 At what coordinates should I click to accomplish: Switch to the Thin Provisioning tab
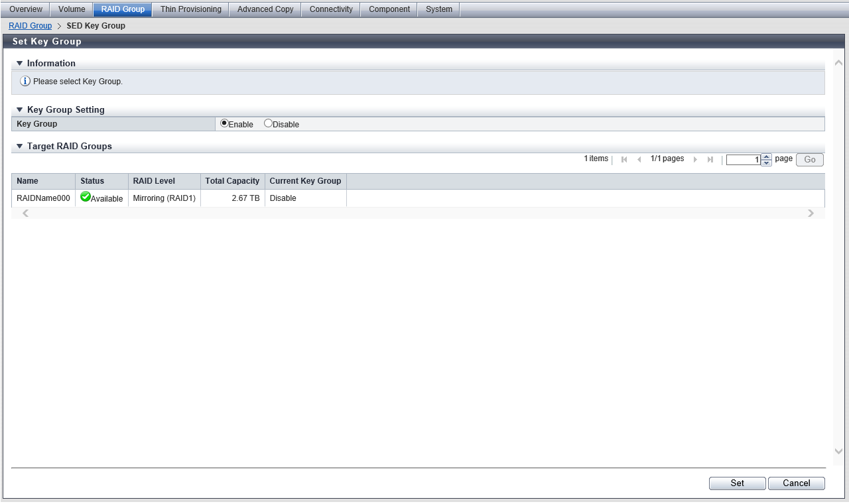tap(191, 9)
